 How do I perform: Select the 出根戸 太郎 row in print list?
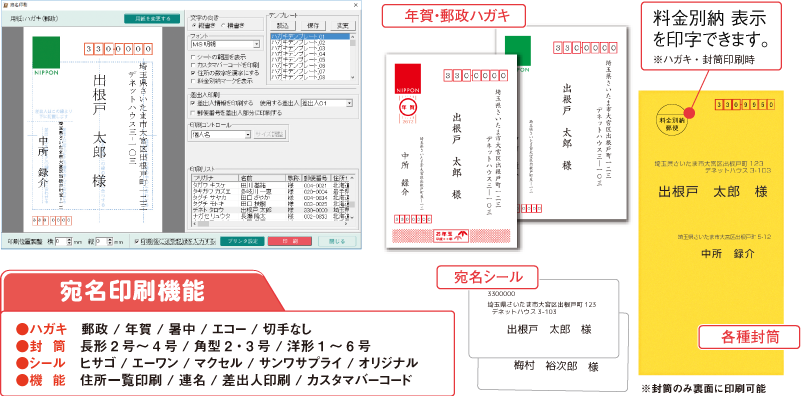pyautogui.click(x=269, y=210)
